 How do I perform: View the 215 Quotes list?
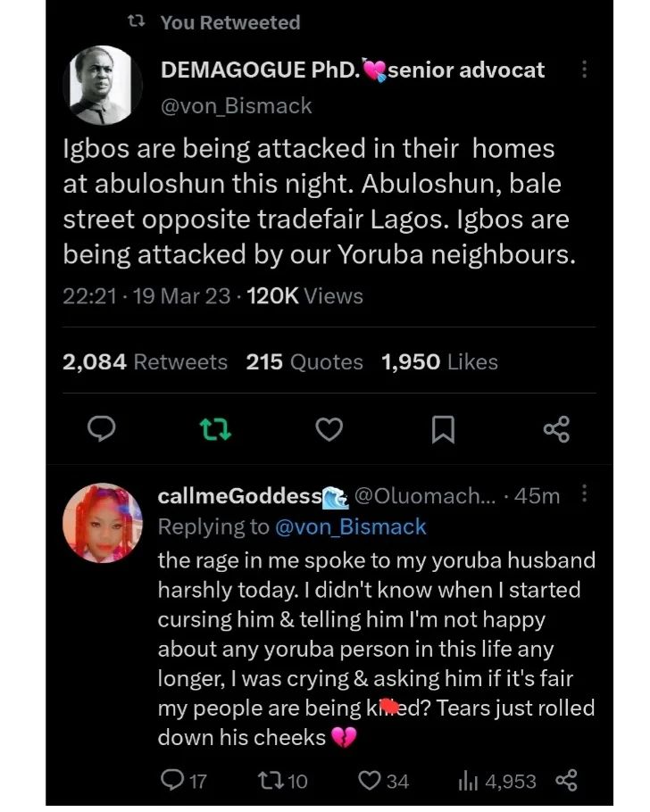click(304, 361)
